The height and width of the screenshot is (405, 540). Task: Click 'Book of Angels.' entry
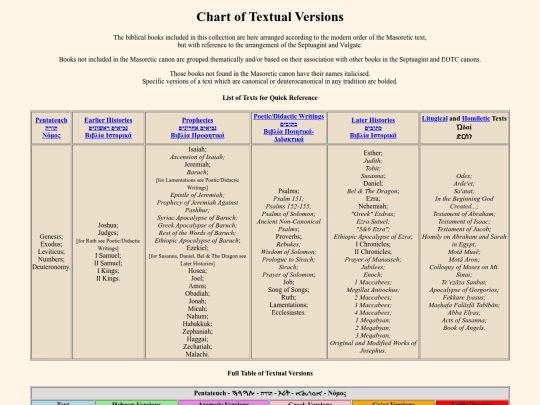point(464,328)
